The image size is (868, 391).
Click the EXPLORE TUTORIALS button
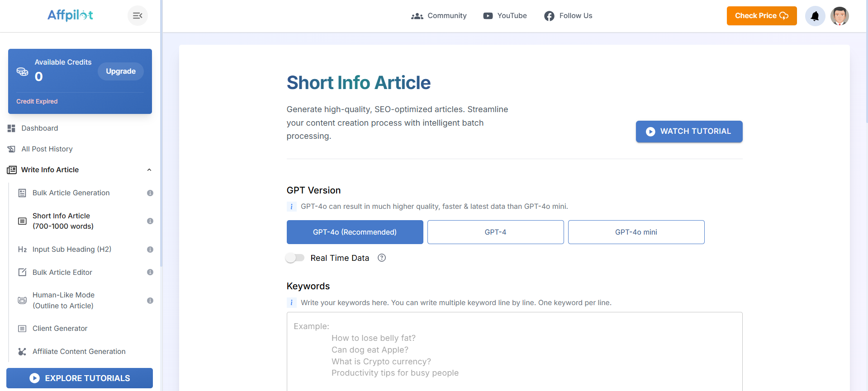coord(80,378)
